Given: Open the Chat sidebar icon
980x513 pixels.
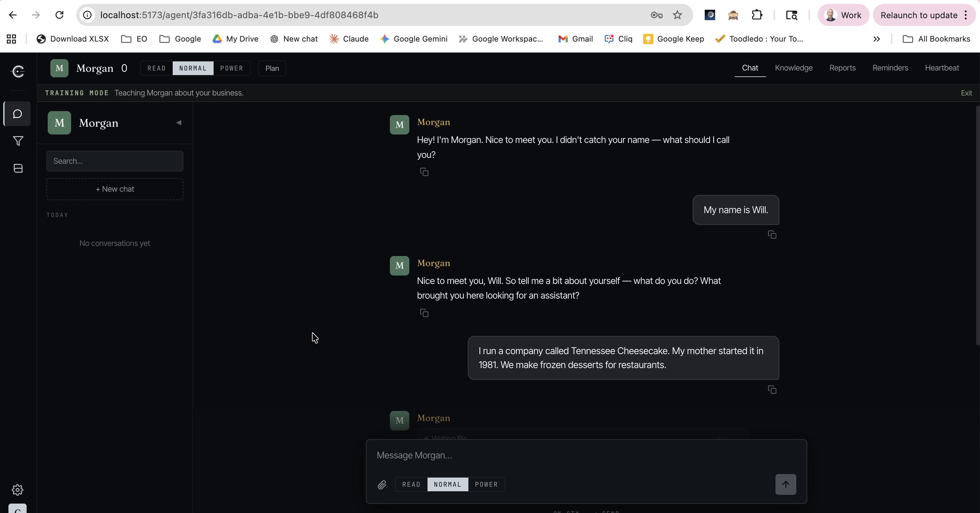Looking at the screenshot, I should click(x=18, y=114).
